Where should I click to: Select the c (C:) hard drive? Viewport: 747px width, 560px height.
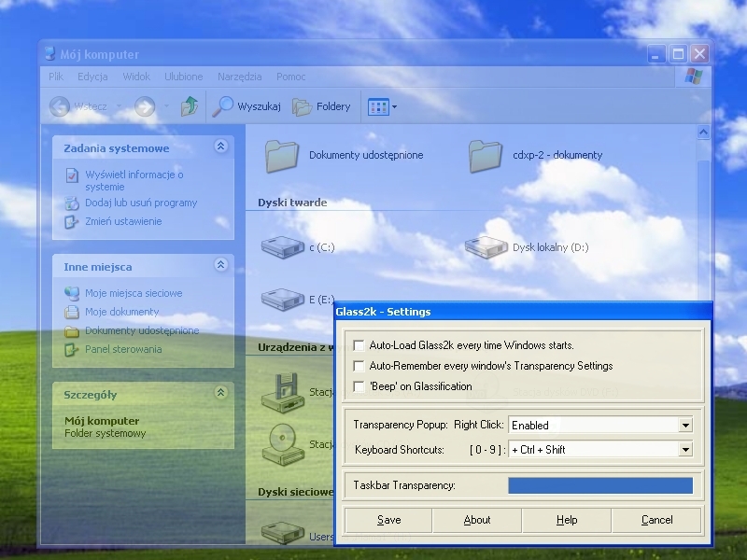(298, 246)
